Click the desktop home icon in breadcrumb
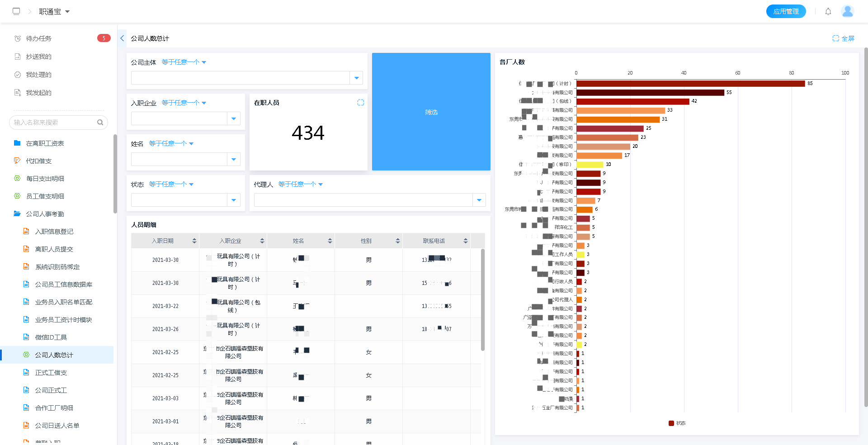The height and width of the screenshot is (445, 868). [16, 11]
